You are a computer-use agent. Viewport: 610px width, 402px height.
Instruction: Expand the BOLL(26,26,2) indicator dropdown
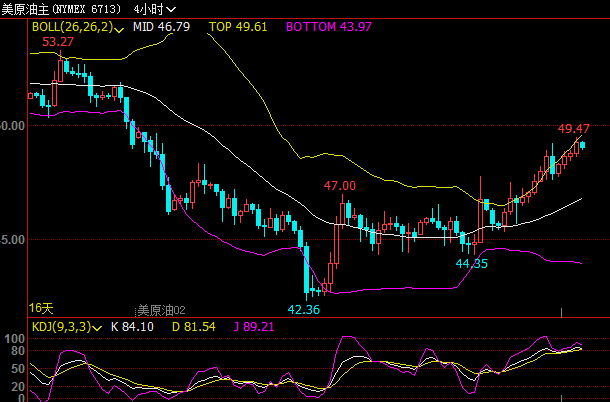click(78, 27)
